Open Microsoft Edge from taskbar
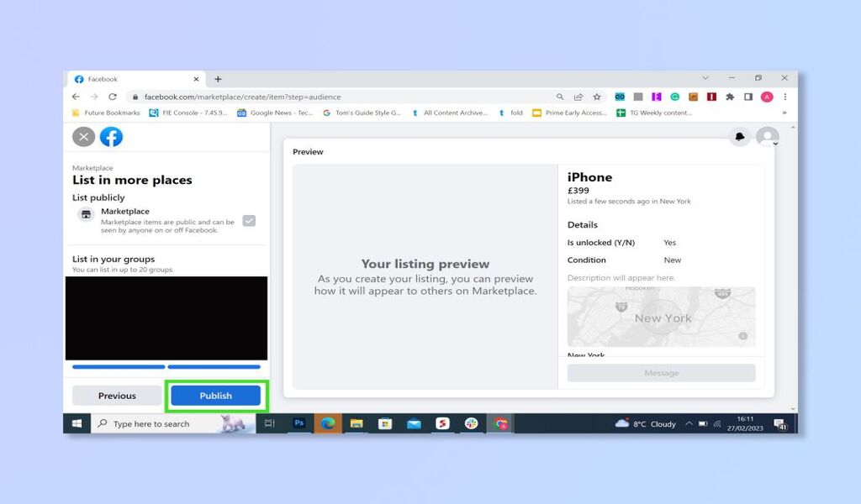861x504 pixels. 328,423
